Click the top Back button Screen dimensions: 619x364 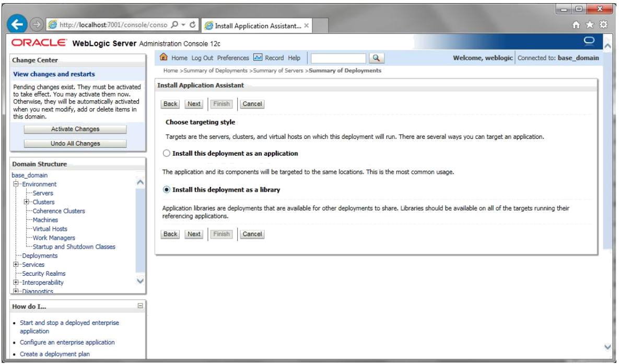click(x=170, y=104)
